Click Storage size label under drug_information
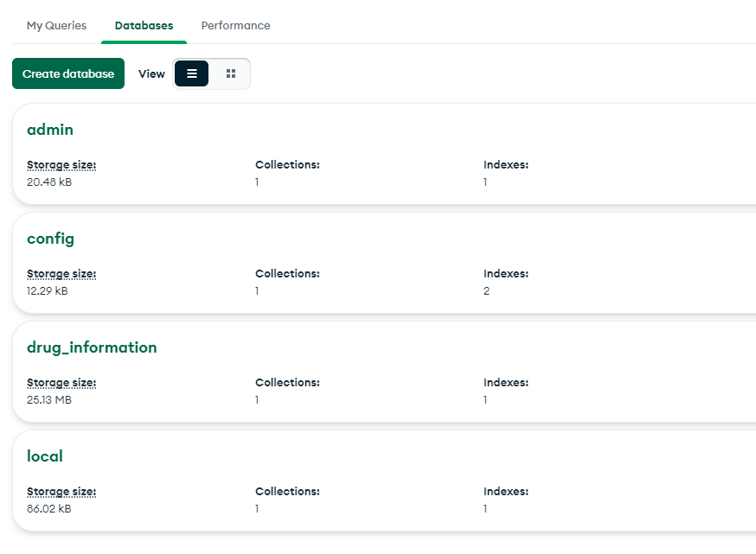Screen dimensions: 756x554 click(61, 382)
